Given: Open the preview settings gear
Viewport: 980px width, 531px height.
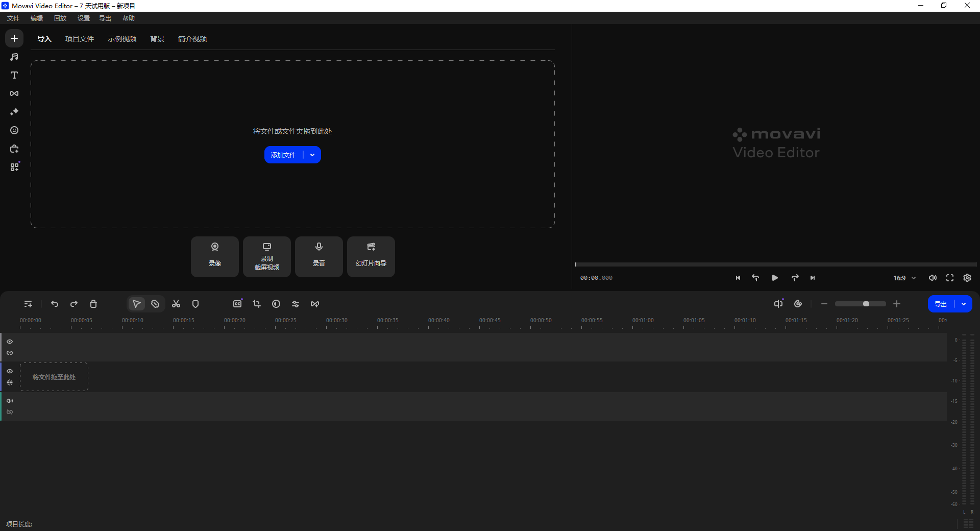Looking at the screenshot, I should (x=967, y=278).
